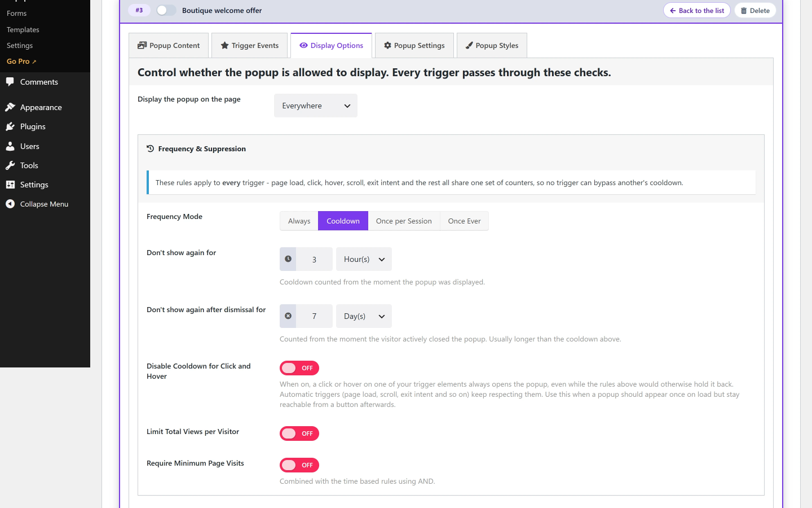Click the #3 popup ID badge
Screen dimensions: 812x508
pyautogui.click(x=139, y=10)
